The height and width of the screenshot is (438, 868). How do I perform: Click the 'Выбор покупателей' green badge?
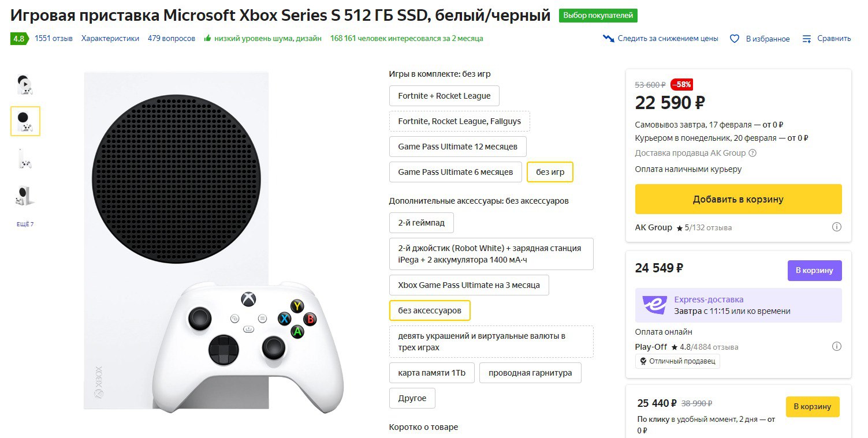coord(598,16)
